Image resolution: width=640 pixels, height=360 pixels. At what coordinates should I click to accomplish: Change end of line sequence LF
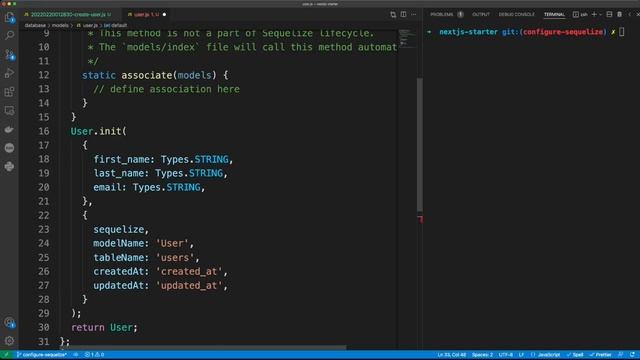click(521, 355)
